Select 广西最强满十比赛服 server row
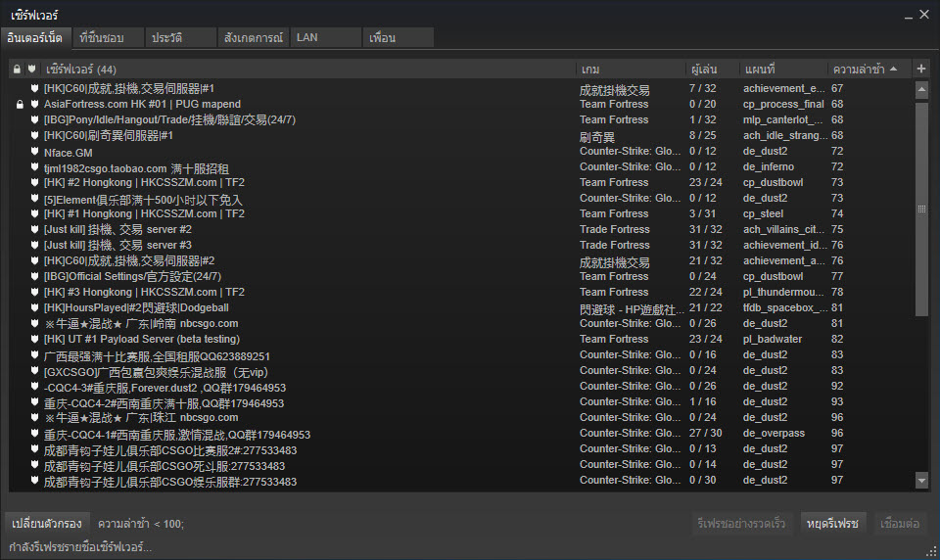940x560 pixels. (x=460, y=355)
